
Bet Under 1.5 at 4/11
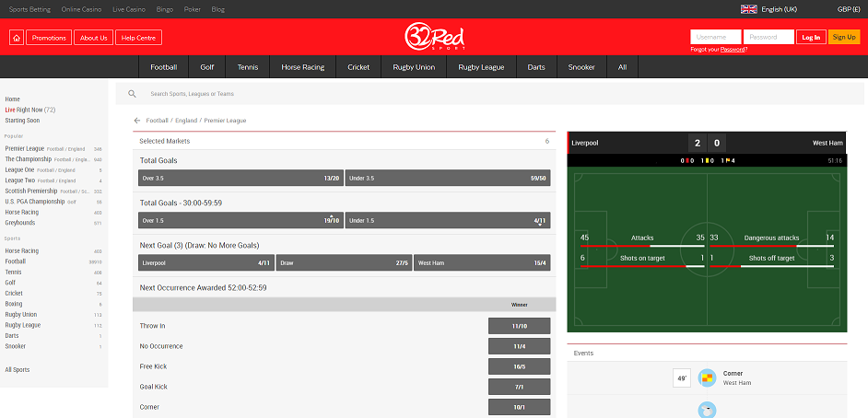(x=448, y=220)
